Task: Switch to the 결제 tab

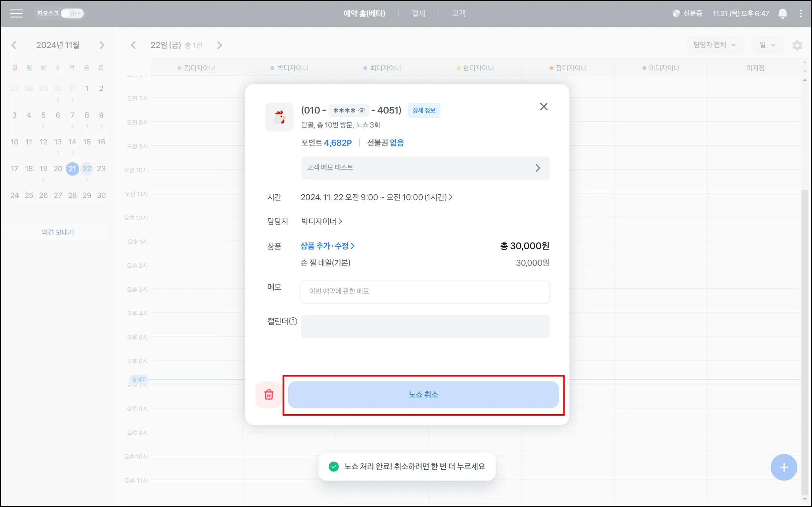Action: (x=418, y=13)
